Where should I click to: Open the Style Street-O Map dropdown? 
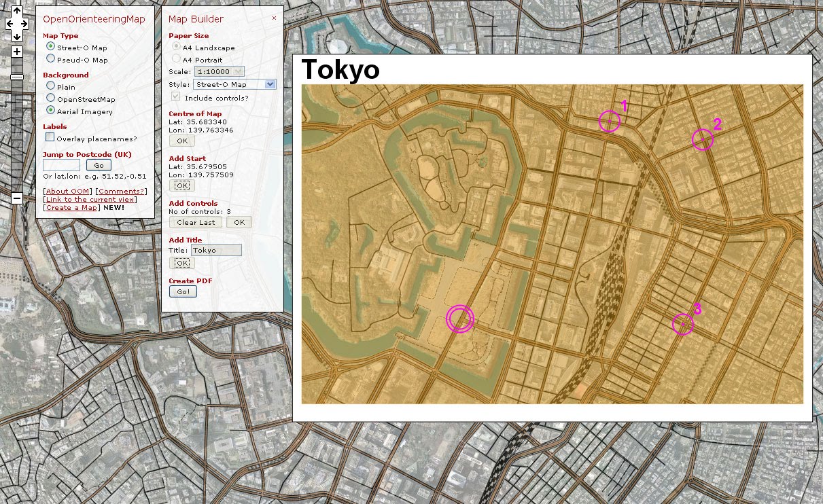(x=234, y=84)
